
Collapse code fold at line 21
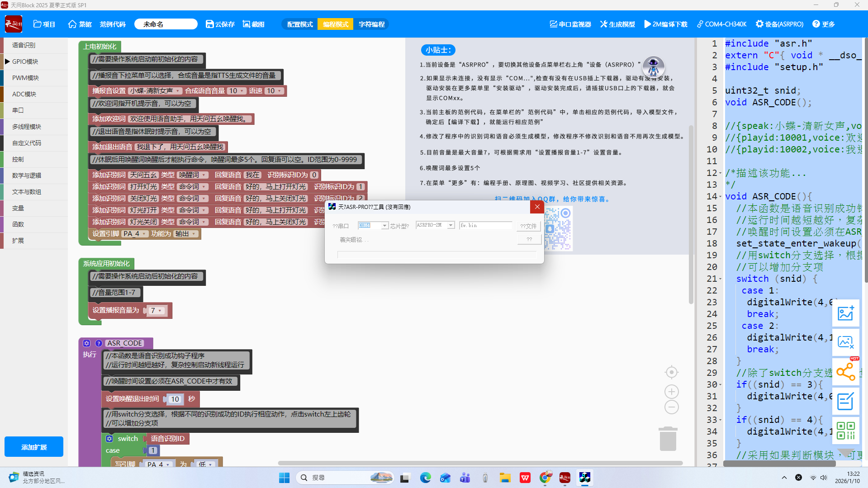720,279
